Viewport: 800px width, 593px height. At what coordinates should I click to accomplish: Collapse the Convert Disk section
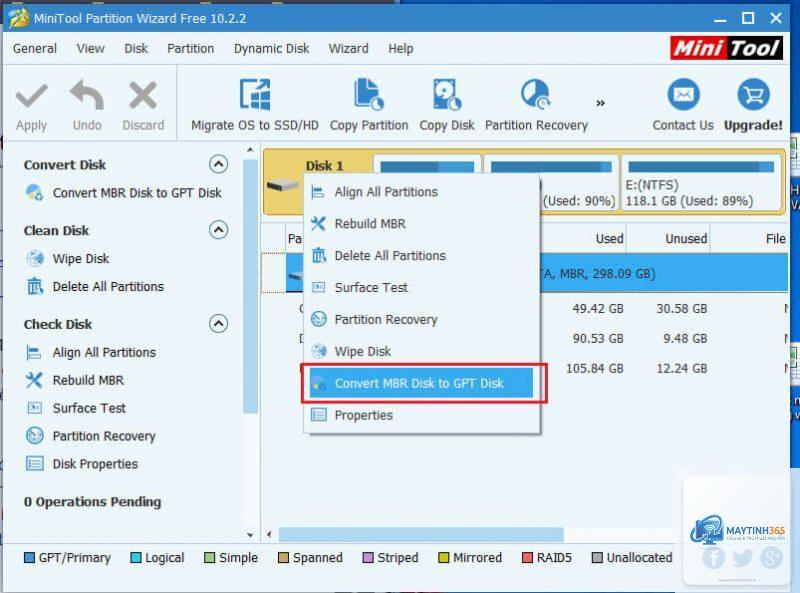tap(218, 164)
